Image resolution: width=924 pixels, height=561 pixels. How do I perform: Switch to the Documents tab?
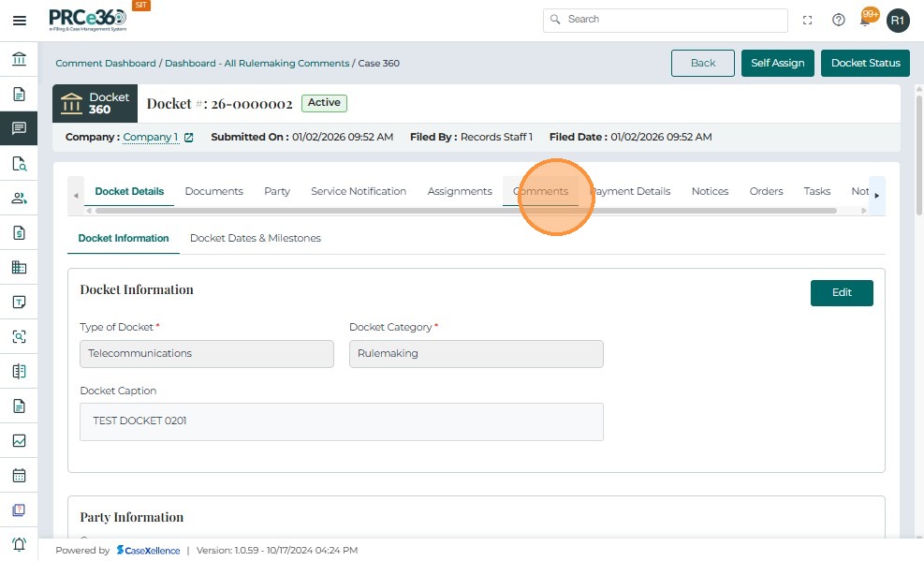(213, 191)
